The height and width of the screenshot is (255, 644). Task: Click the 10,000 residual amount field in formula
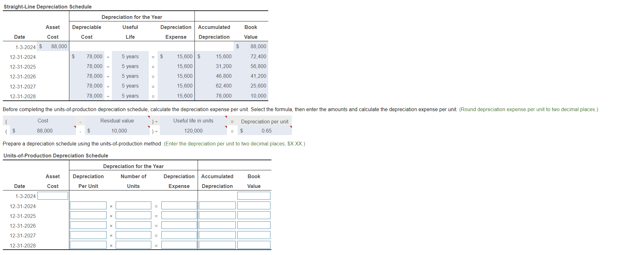point(117,131)
